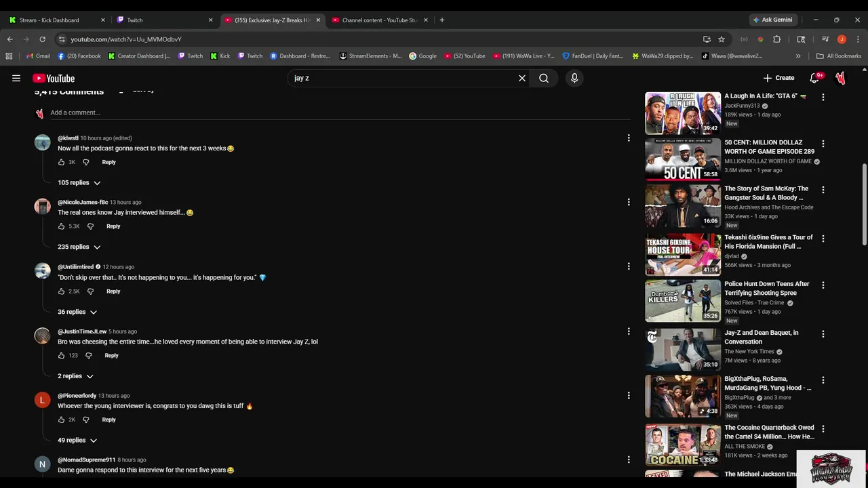The image size is (868, 488).
Task: Open a new browser tab
Action: [442, 20]
